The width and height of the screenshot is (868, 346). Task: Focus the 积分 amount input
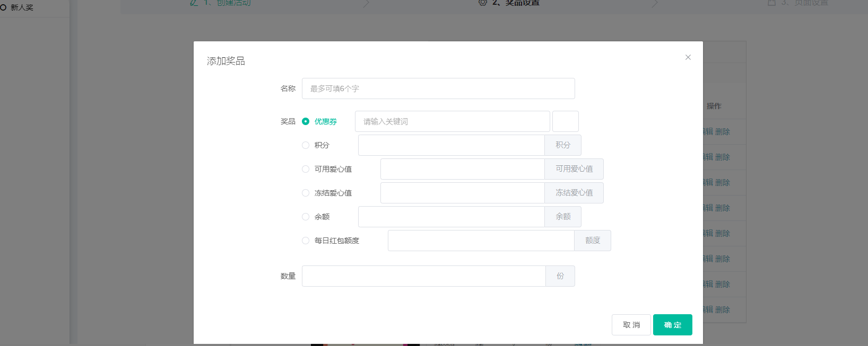tap(451, 145)
